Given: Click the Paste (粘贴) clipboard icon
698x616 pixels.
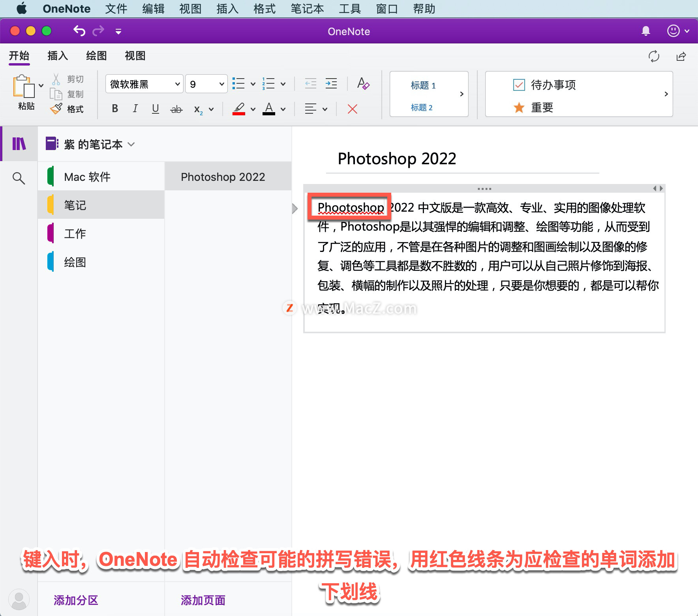Looking at the screenshot, I should [24, 86].
